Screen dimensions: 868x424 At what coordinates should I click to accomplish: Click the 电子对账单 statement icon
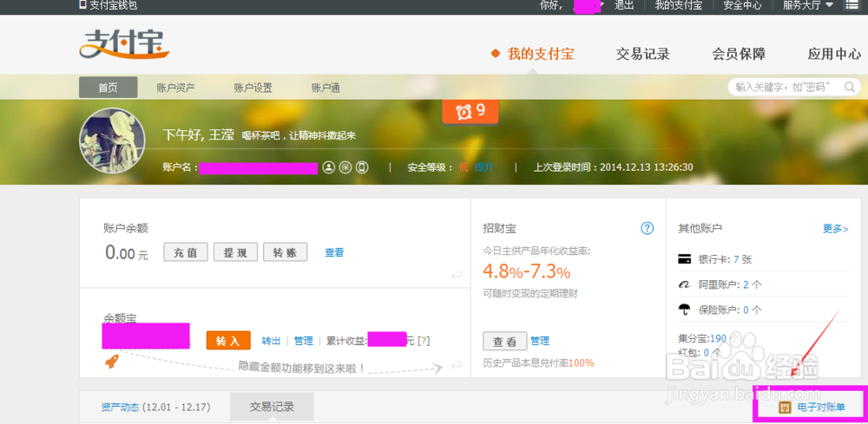[785, 408]
